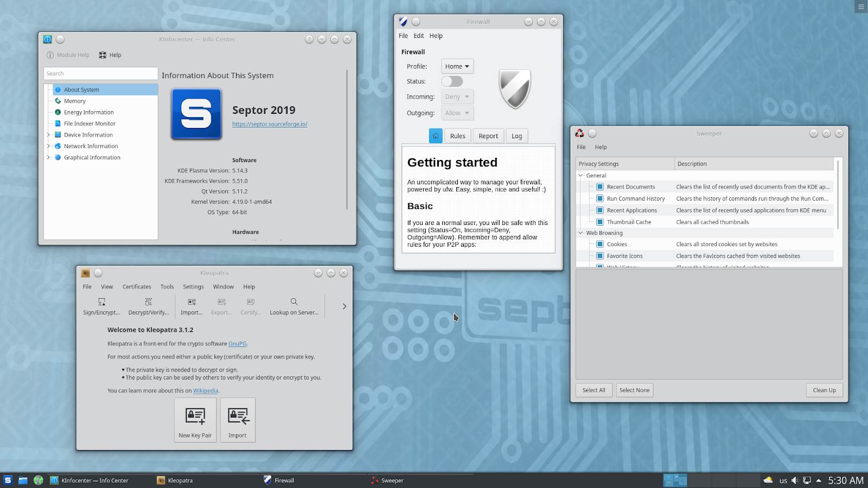868x488 pixels.
Task: Open the firewall Home tab icon
Action: [x=436, y=136]
